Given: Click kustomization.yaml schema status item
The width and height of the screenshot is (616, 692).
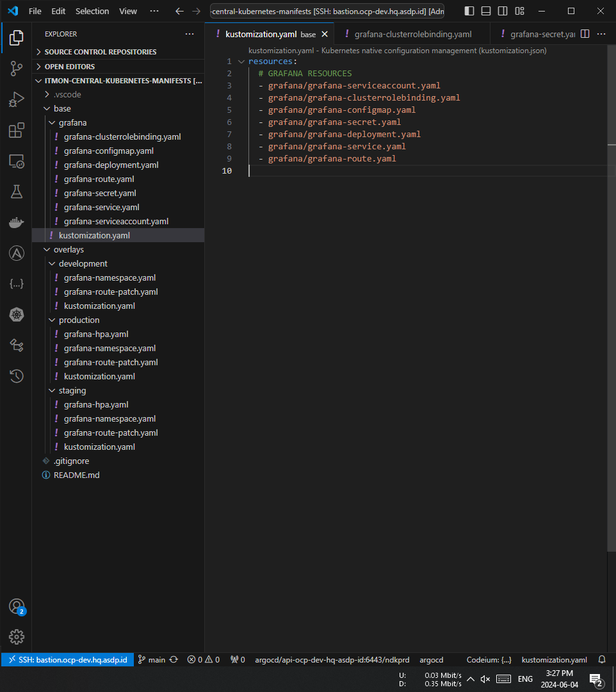Looking at the screenshot, I should (x=555, y=660).
